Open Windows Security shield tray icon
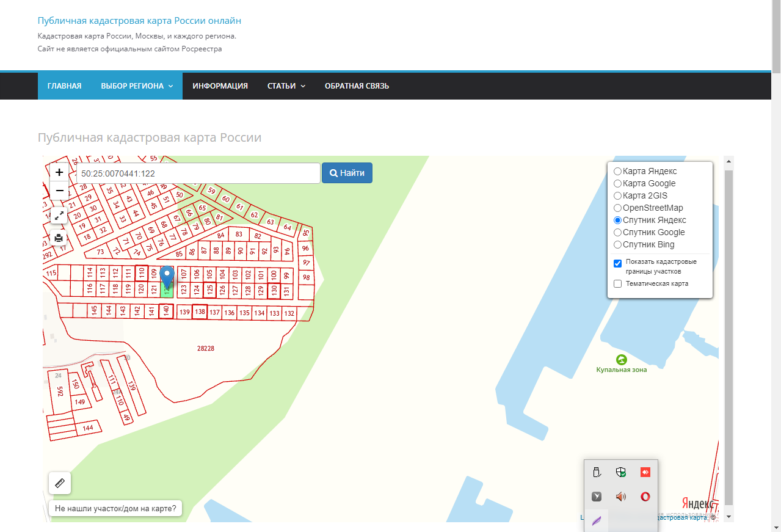This screenshot has width=781, height=532. pos(621,472)
